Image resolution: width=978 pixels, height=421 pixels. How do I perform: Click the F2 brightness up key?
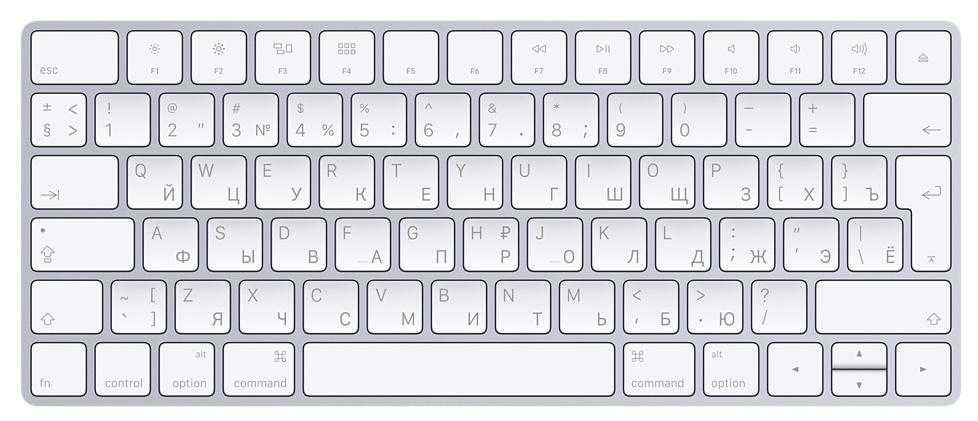pyautogui.click(x=218, y=57)
